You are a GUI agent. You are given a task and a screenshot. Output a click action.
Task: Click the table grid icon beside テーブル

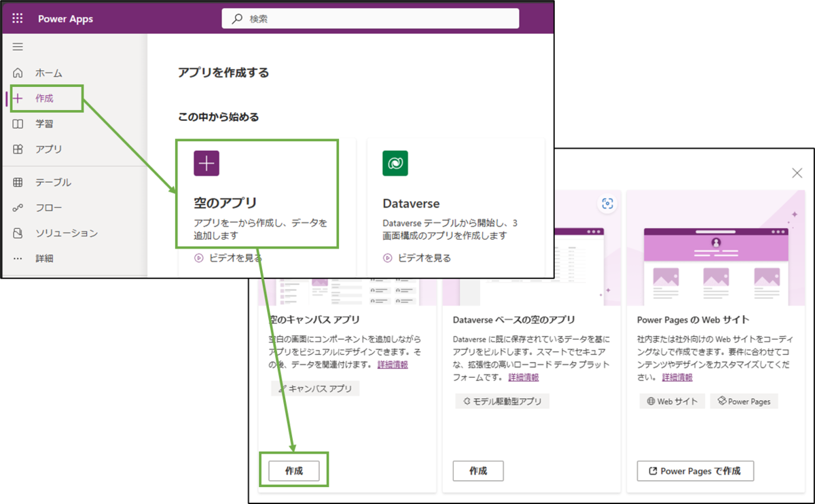pyautogui.click(x=18, y=182)
